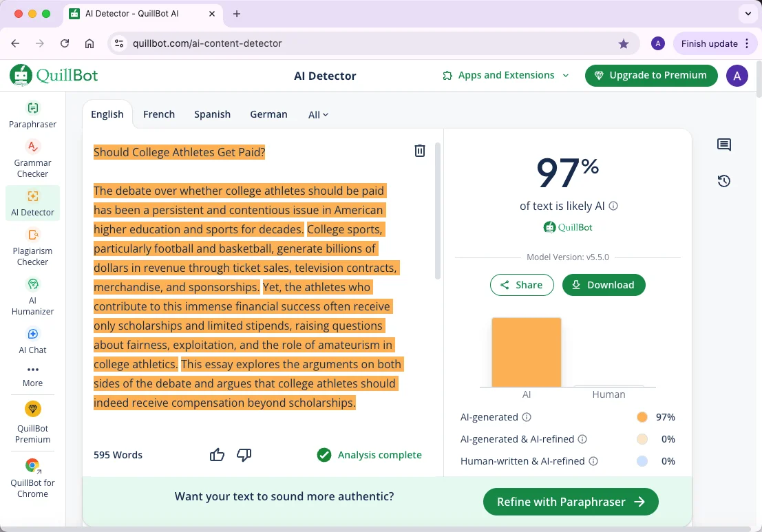762x532 pixels.
Task: Click Refine with Paraphraser button
Action: click(571, 502)
